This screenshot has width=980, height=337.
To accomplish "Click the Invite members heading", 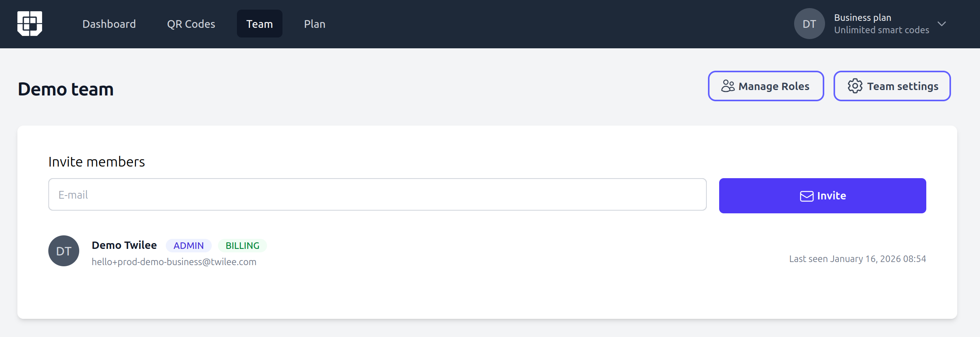I will [97, 162].
